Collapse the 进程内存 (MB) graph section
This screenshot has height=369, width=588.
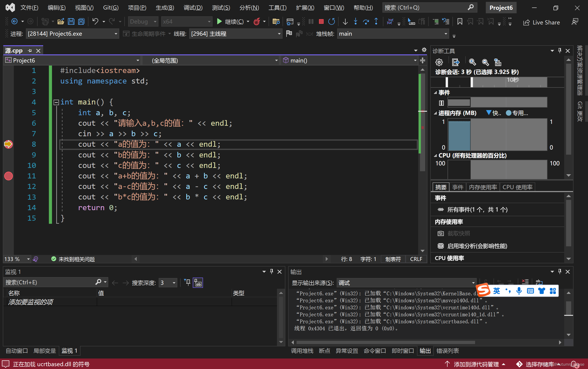click(x=435, y=113)
